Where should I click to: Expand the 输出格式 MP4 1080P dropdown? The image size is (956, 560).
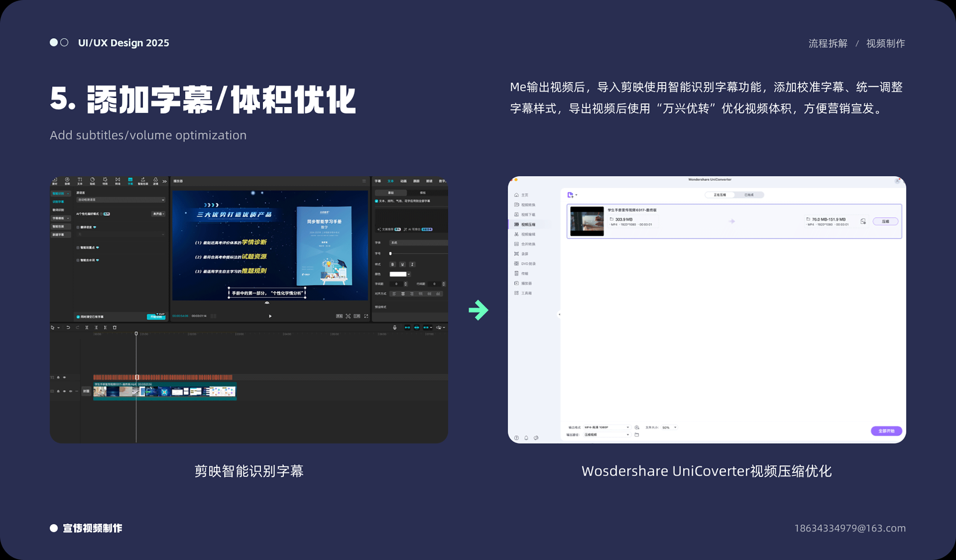point(606,427)
